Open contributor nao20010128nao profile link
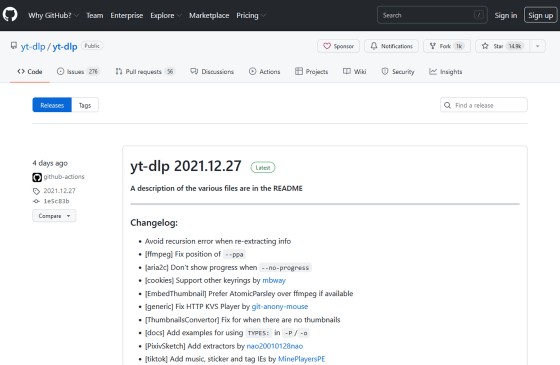The image size is (560, 365). click(x=275, y=346)
